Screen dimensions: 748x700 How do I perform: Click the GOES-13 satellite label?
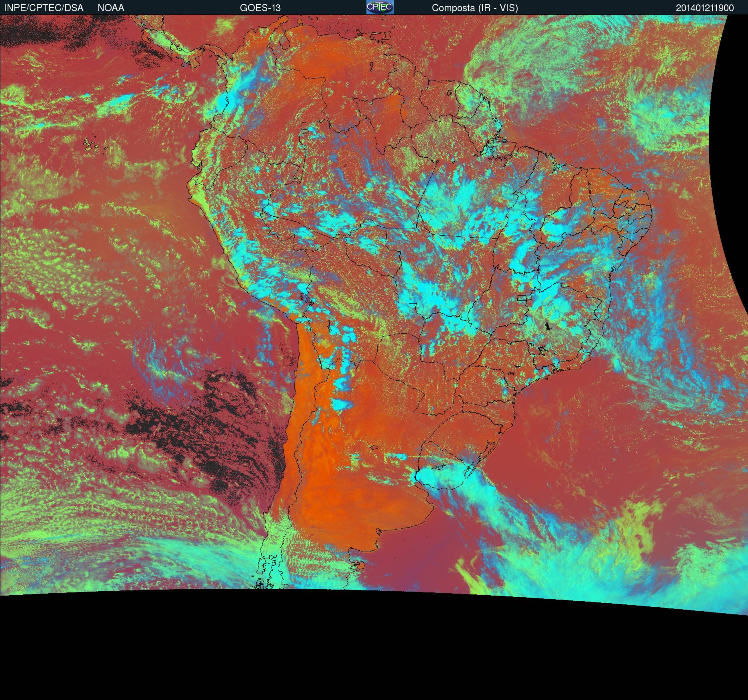point(260,8)
